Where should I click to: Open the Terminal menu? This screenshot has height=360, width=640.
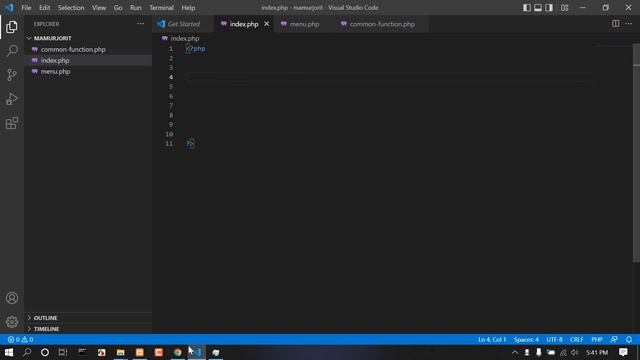coord(161,8)
